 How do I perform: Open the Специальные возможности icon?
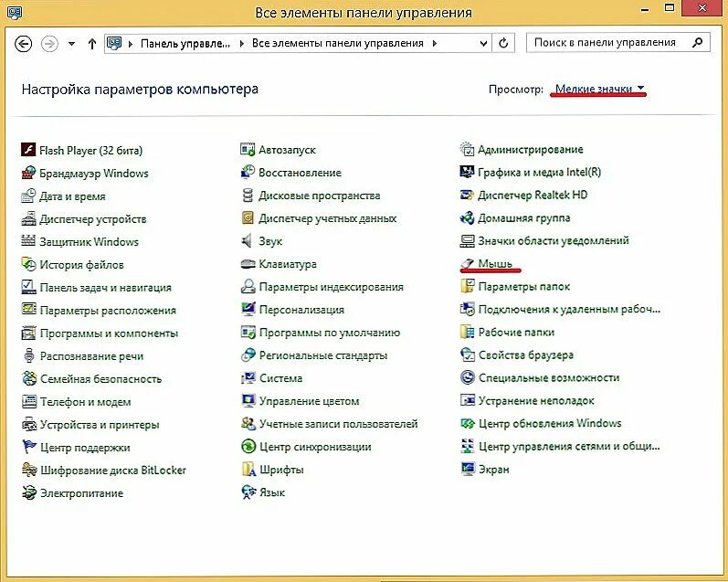tap(467, 377)
